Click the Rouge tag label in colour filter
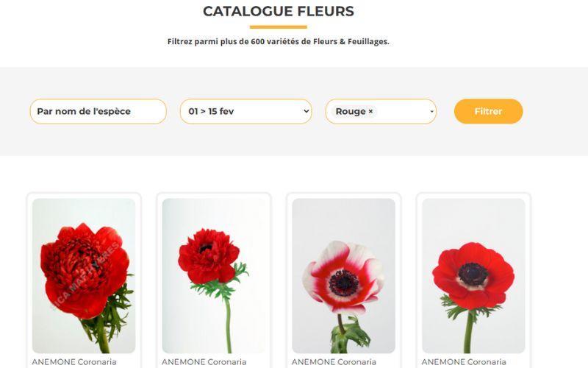This screenshot has width=588, height=368. coord(350,112)
